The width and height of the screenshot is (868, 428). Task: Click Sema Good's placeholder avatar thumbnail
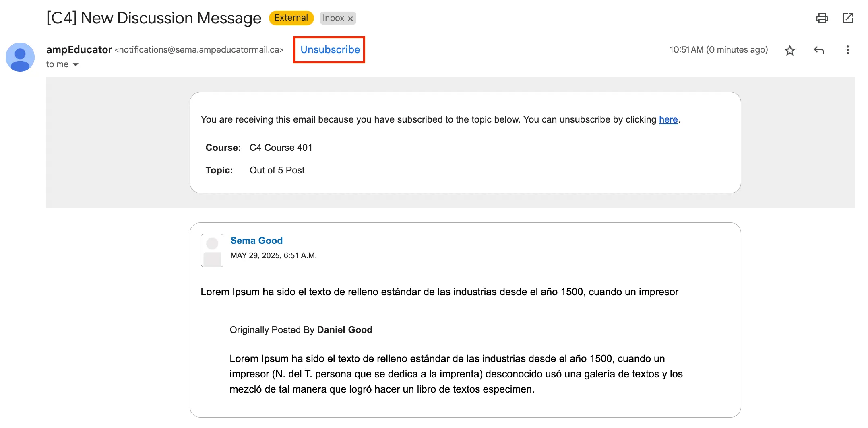click(212, 250)
